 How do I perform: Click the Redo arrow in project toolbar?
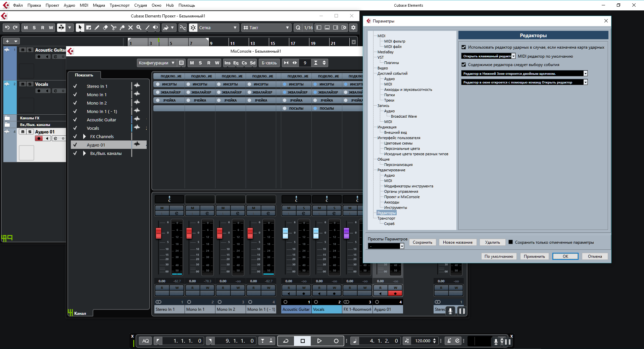tap(15, 27)
